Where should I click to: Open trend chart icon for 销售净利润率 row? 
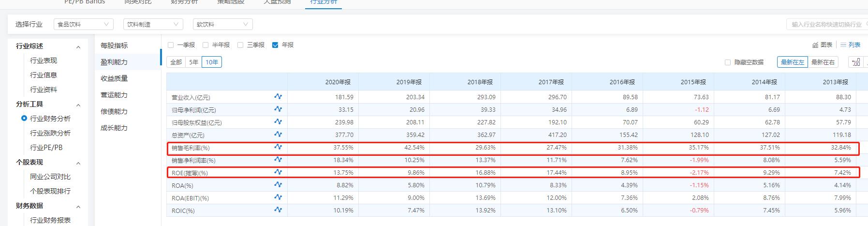[x=278, y=159]
